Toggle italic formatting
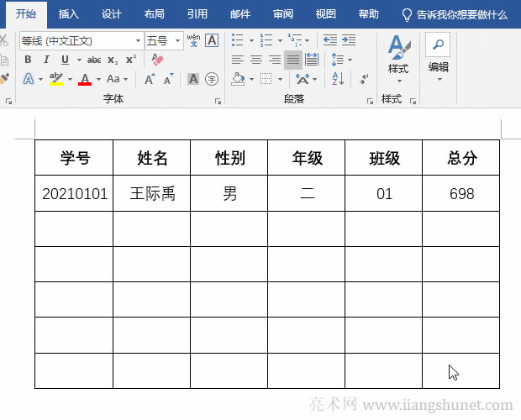 coord(46,60)
